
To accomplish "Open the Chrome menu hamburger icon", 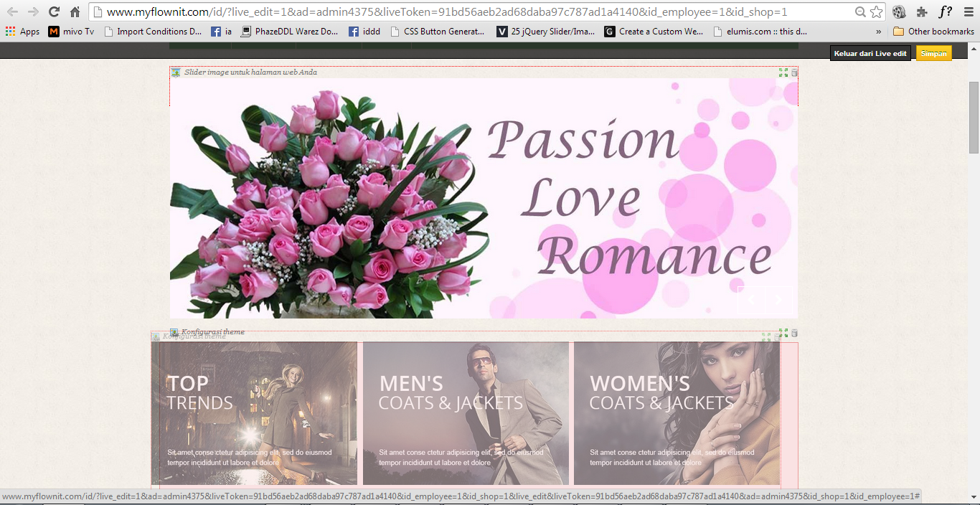I will 969,11.
